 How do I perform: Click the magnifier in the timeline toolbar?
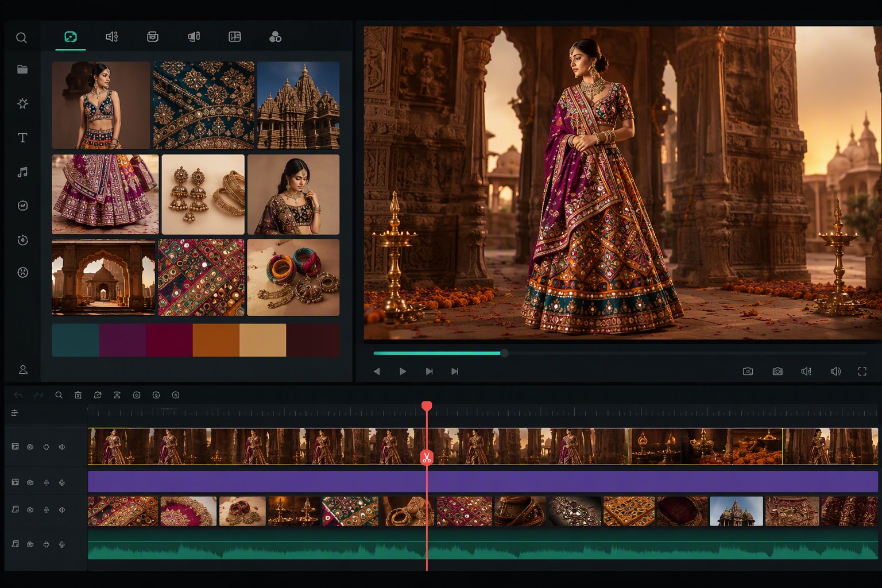pyautogui.click(x=59, y=395)
